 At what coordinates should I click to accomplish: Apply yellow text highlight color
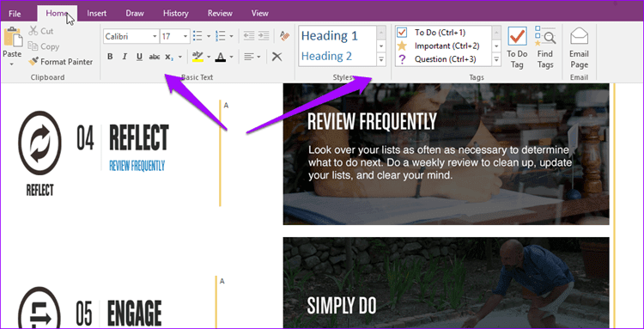point(198,57)
